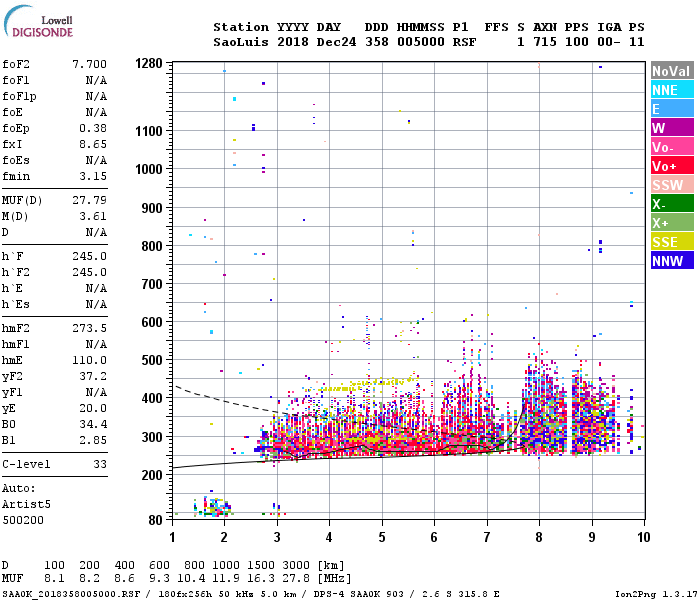This screenshot has height=600, width=700.
Task: Click the M(D) value 3.61
Action: click(93, 216)
